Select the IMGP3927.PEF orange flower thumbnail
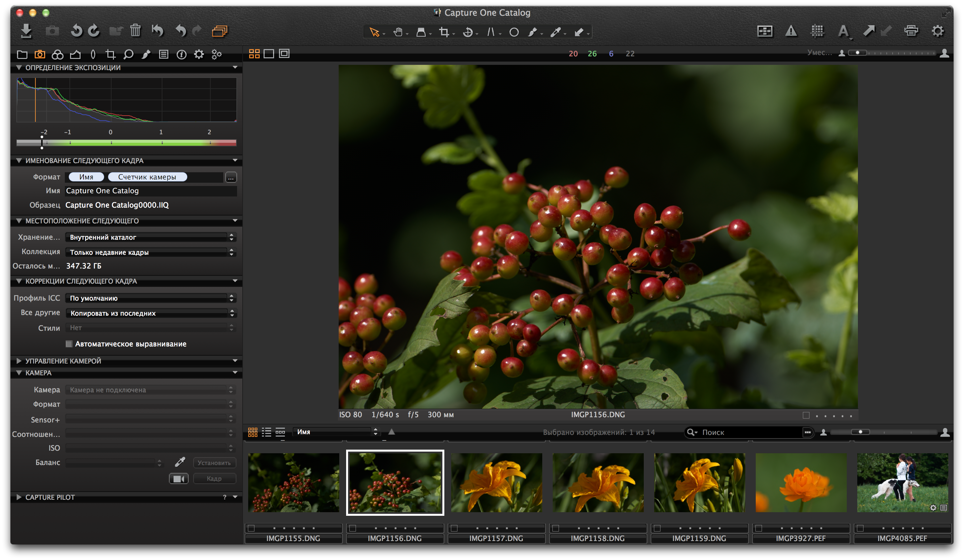The image size is (964, 560). 801,482
